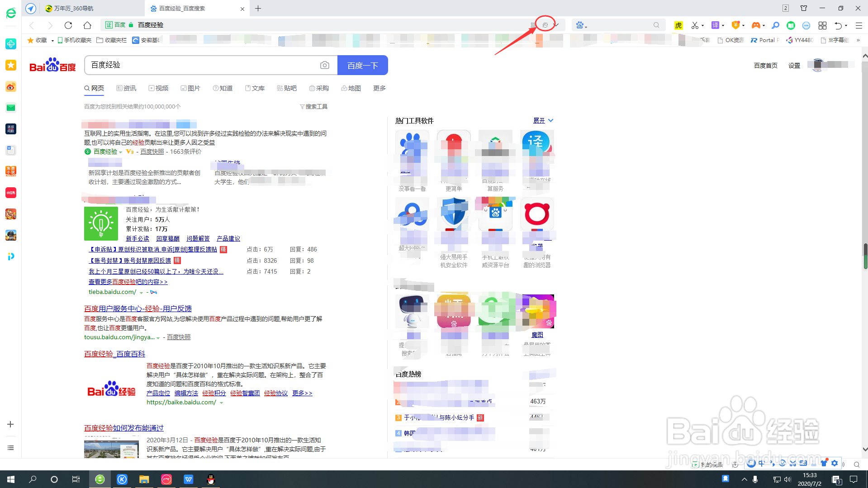868x488 pixels.
Task: Expand dropdown next to tousu.baidu.com/jingya URL
Action: click(x=158, y=338)
